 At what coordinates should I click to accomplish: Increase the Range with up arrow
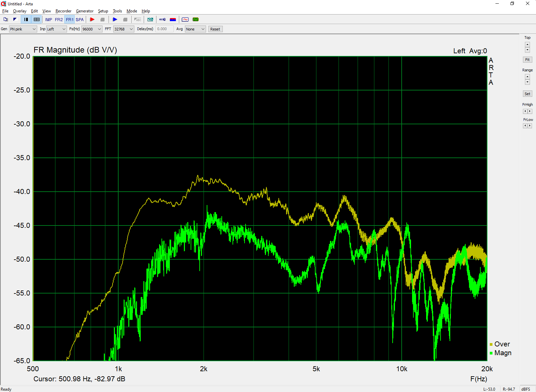point(527,77)
